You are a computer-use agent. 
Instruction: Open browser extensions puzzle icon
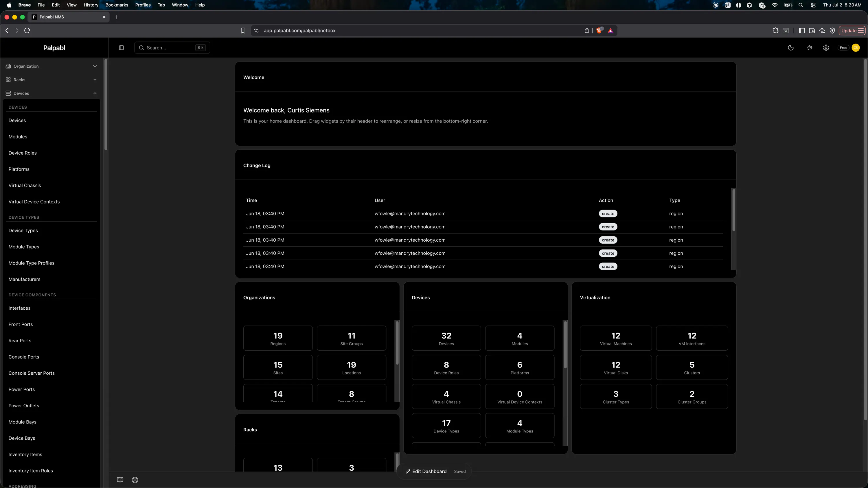coord(775,30)
